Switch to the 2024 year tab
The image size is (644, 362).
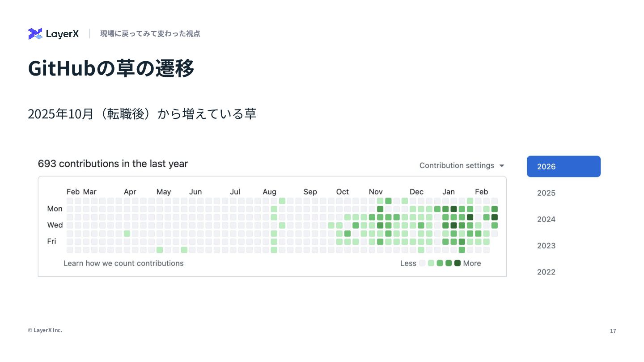546,219
